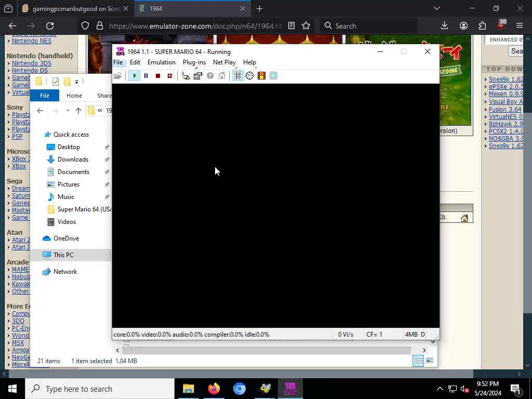This screenshot has height=399, width=532.
Task: Open the action center notifications icon
Action: tap(515, 389)
